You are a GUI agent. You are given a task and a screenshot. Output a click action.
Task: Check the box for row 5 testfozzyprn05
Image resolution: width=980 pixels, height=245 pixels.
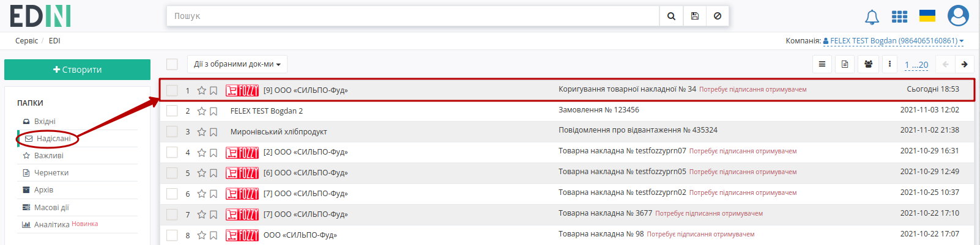point(172,174)
